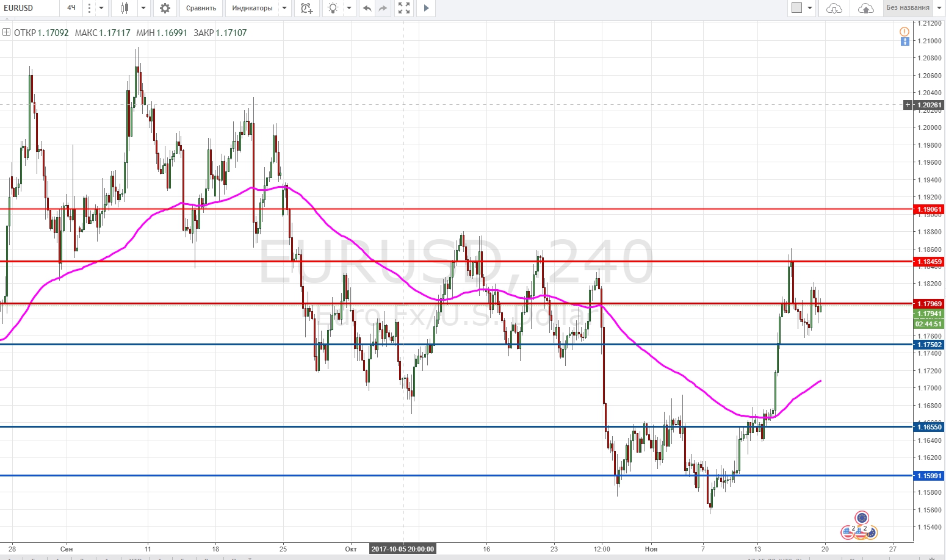Expand the time interval dropdown arrow
946x560 pixels.
101,8
